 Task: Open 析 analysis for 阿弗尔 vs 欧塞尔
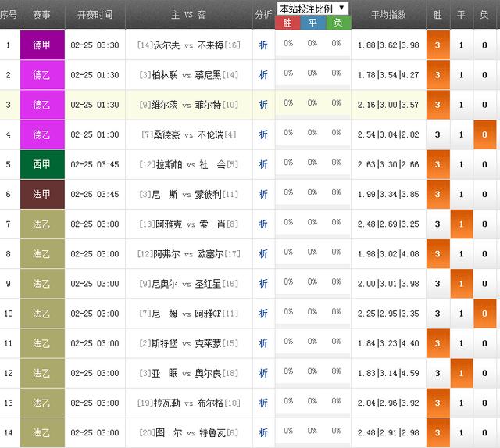point(263,253)
